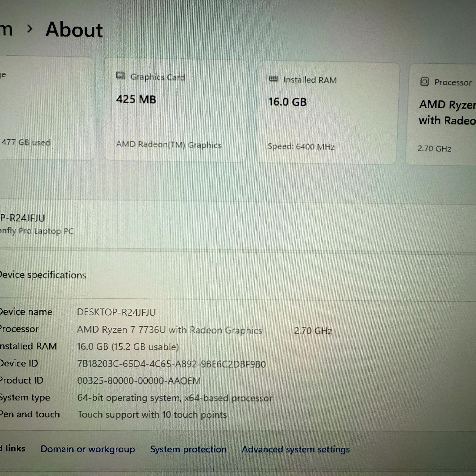Image resolution: width=476 pixels, height=476 pixels.
Task: Click the 477 GB used storage text
Action: pos(26,142)
